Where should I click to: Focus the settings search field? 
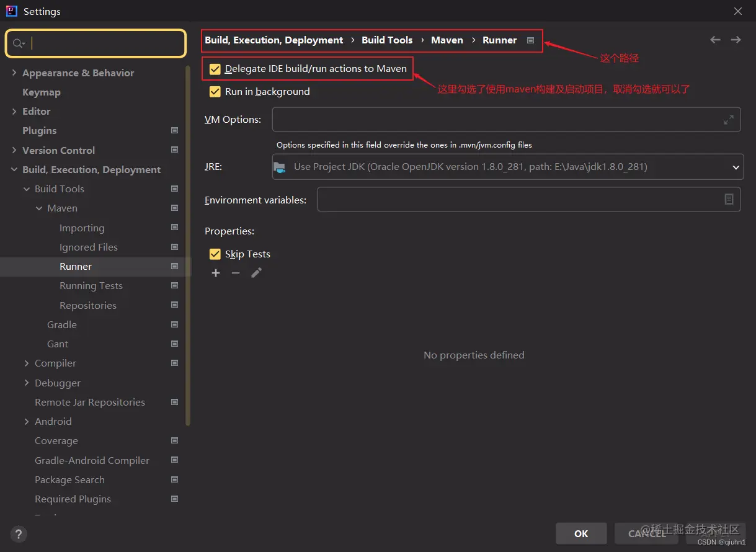tap(96, 43)
